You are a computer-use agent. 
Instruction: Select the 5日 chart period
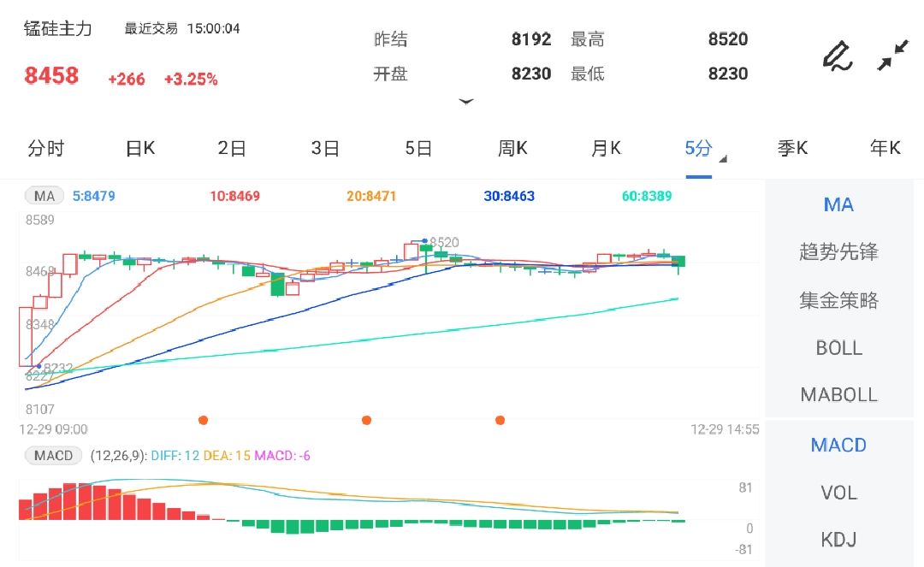(418, 148)
